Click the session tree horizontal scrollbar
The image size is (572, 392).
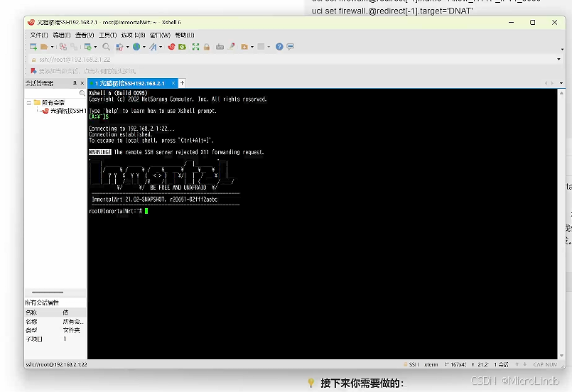point(48,292)
